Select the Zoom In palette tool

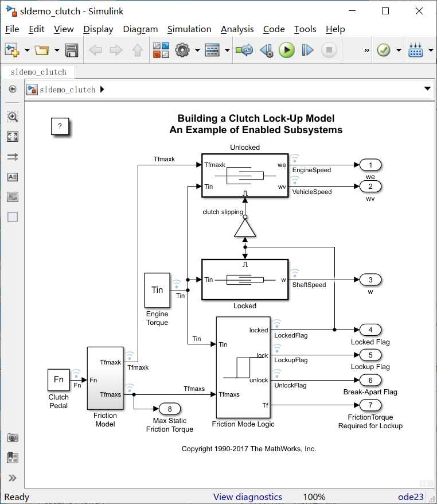(x=13, y=117)
